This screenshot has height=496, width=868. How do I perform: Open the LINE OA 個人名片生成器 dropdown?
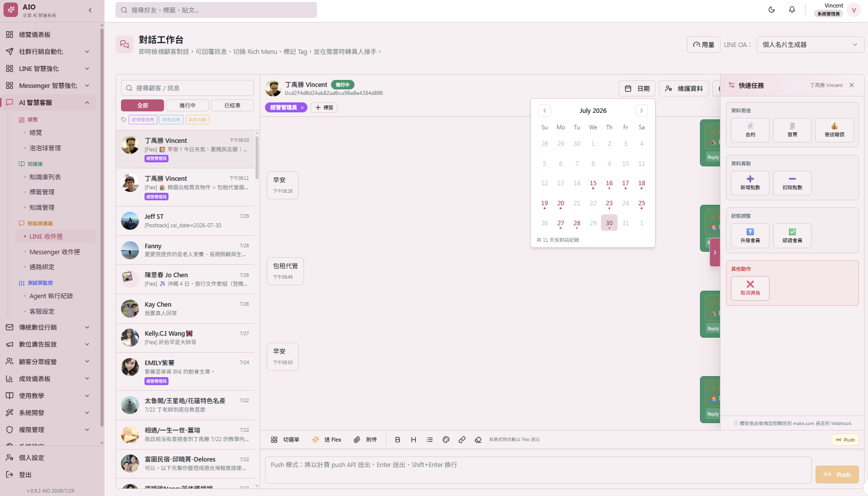[810, 44]
